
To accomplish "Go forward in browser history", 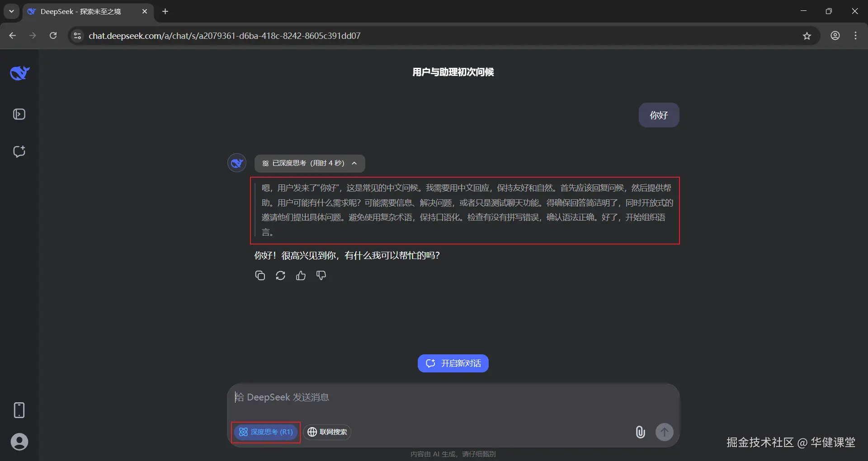I will click(x=33, y=36).
